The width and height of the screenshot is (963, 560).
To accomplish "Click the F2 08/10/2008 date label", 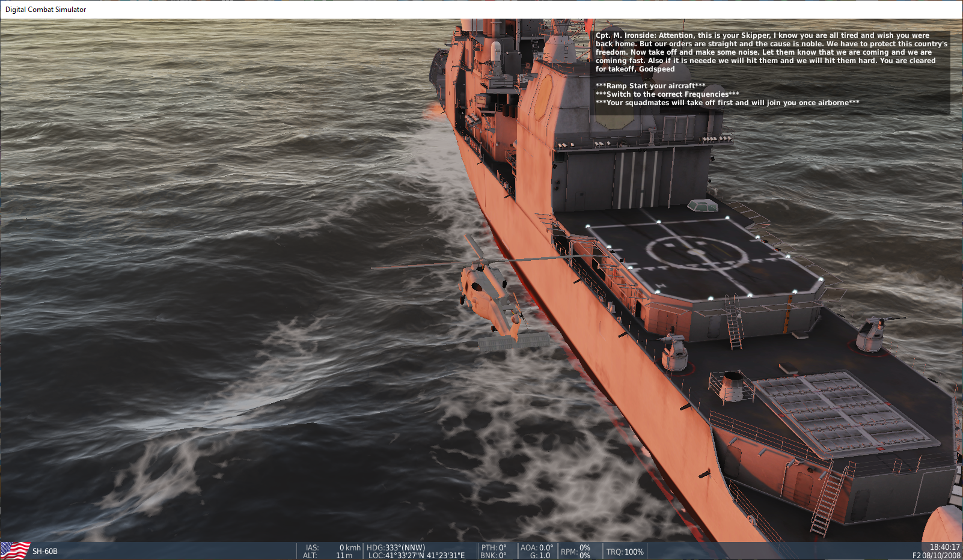I will (x=937, y=556).
